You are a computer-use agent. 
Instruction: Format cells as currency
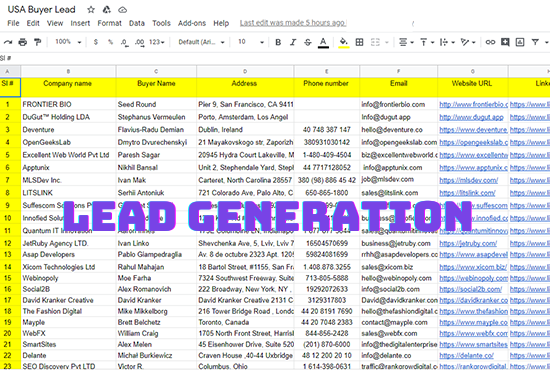click(96, 42)
